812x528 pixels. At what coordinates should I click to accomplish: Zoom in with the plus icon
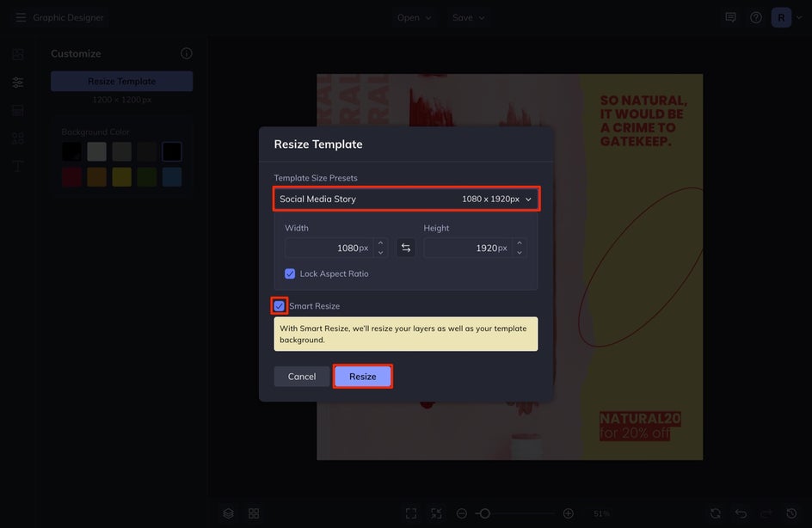pos(568,513)
